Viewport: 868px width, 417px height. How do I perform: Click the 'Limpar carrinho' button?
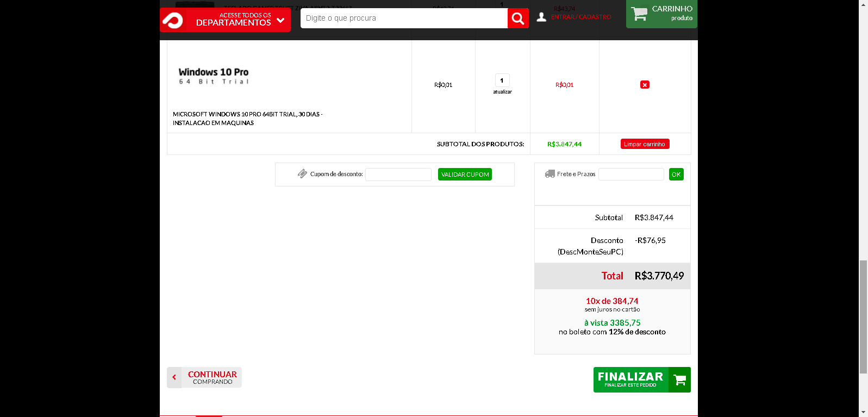pyautogui.click(x=645, y=144)
